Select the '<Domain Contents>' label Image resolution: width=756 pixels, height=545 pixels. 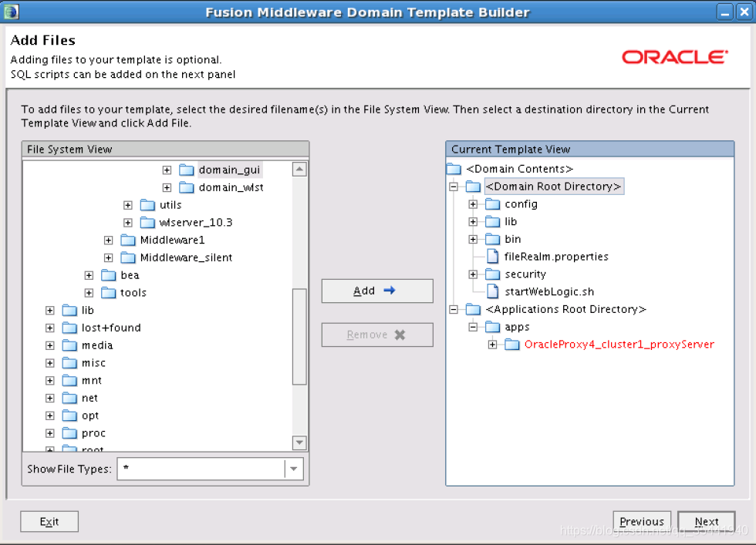pyautogui.click(x=519, y=169)
